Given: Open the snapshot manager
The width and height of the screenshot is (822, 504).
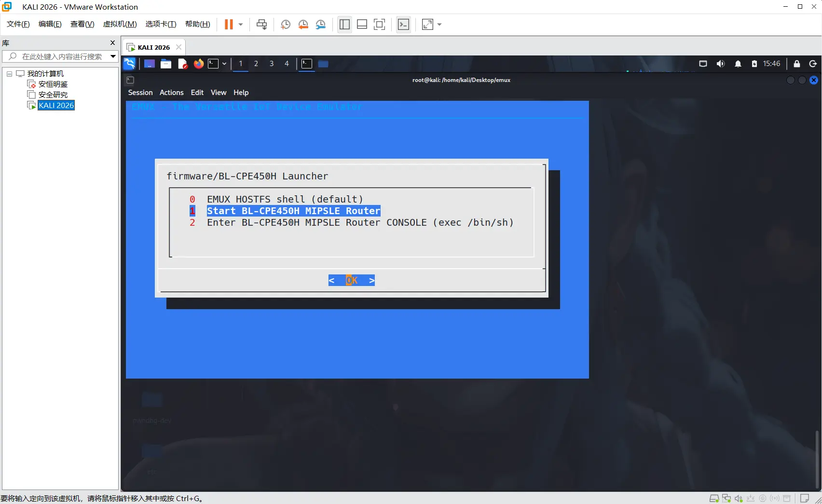Looking at the screenshot, I should [x=321, y=25].
